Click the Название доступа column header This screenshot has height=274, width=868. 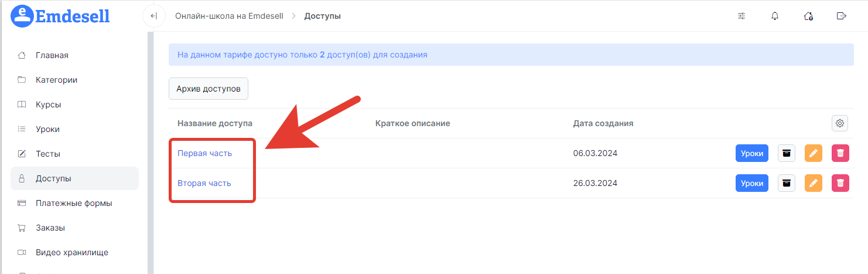tap(215, 123)
